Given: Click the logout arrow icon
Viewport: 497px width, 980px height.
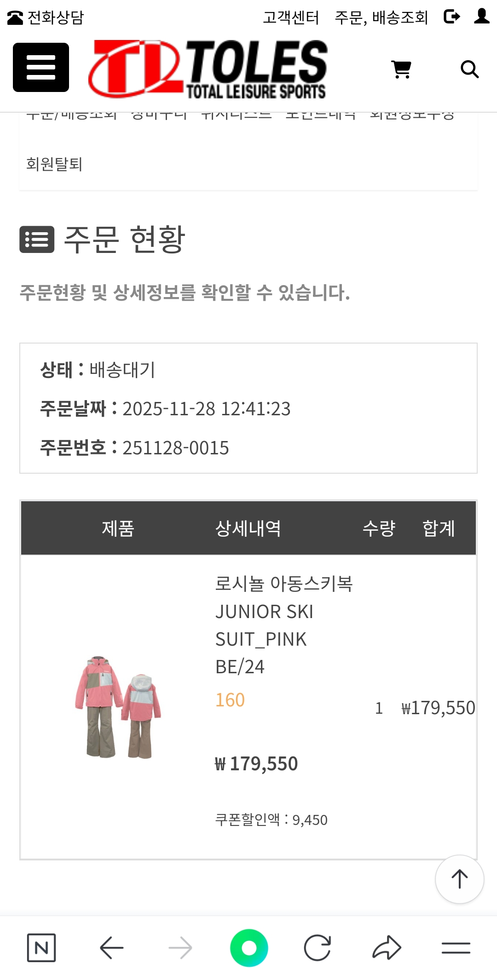Looking at the screenshot, I should tap(451, 17).
